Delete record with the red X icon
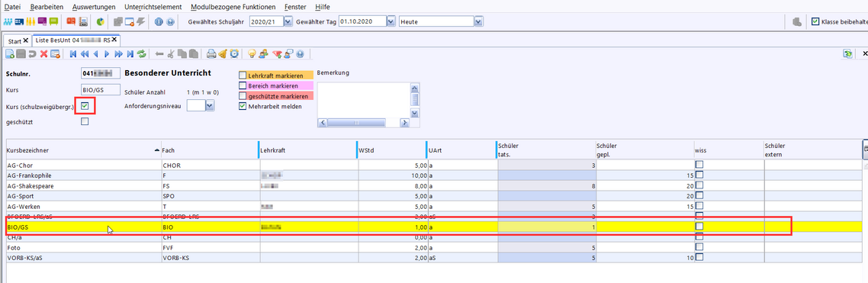Screen dimensions: 868x283 tap(43, 54)
